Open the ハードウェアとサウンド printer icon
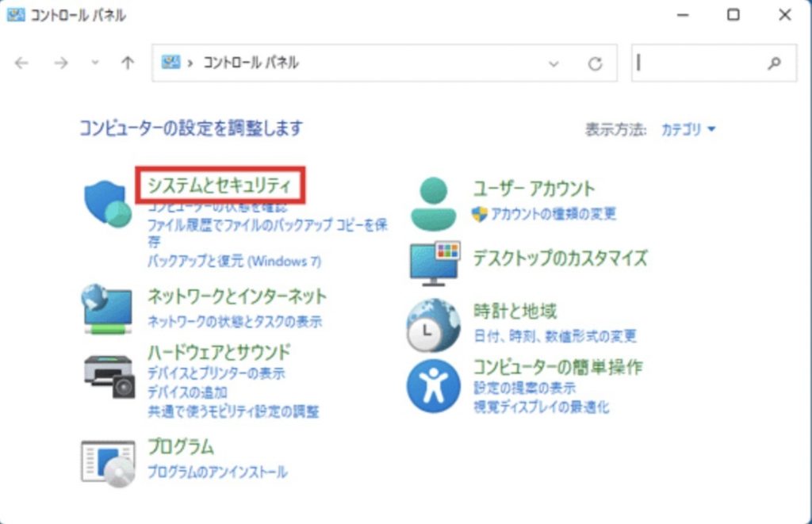Image resolution: width=812 pixels, height=524 pixels. point(109,377)
